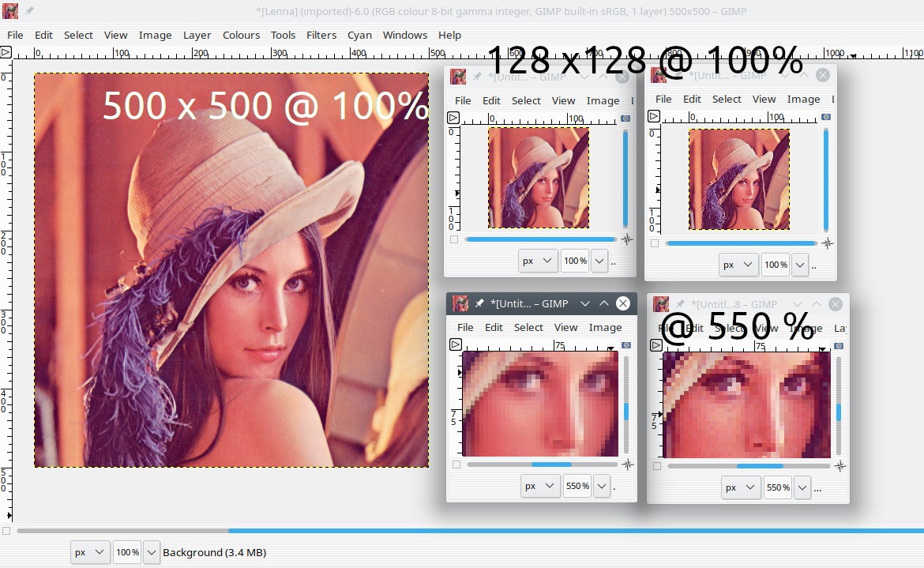Open Select menu in upper-left 100% window
924x568 pixels.
526,101
